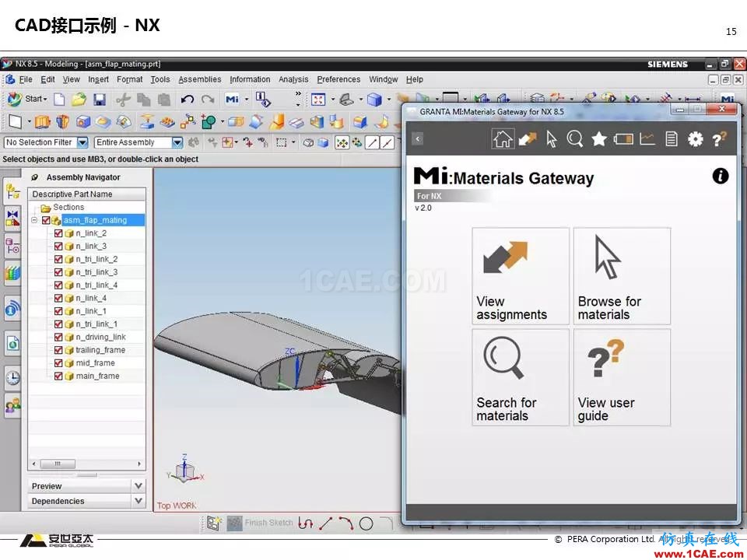
Task: Open the Roles people sidebar icon
Action: tap(13, 405)
